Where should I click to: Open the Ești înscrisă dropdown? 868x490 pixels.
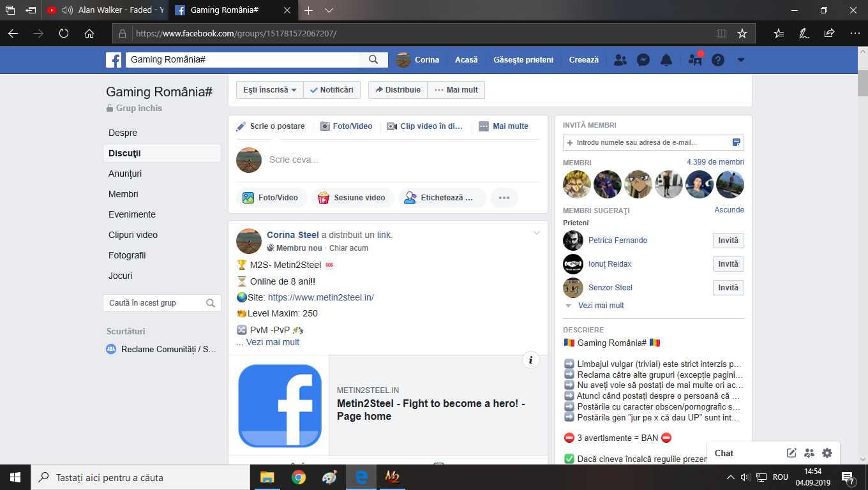pos(270,90)
